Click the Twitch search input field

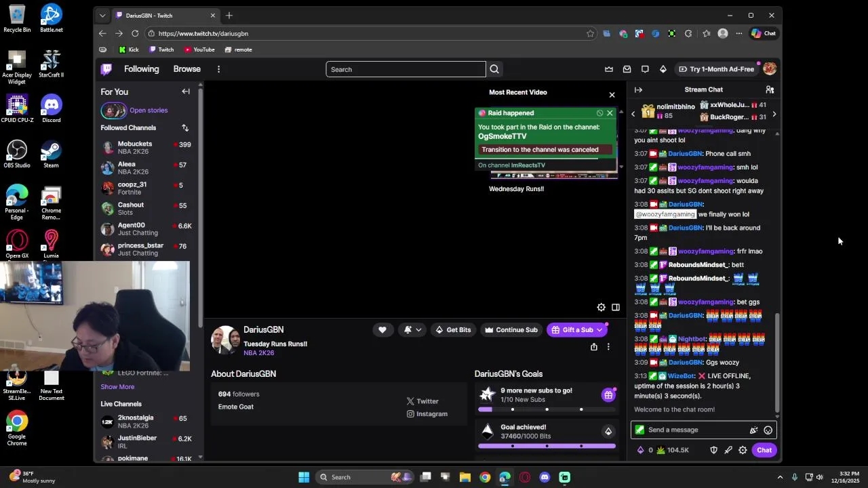pyautogui.click(x=406, y=69)
